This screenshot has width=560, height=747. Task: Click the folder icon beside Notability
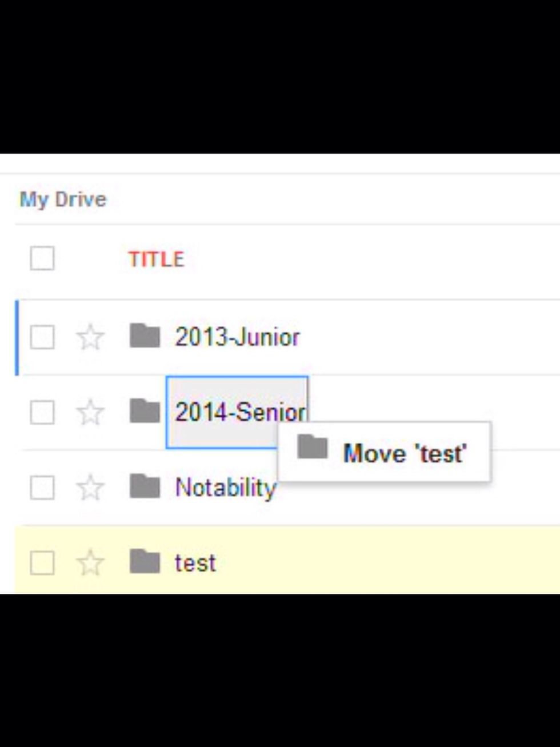coord(144,488)
